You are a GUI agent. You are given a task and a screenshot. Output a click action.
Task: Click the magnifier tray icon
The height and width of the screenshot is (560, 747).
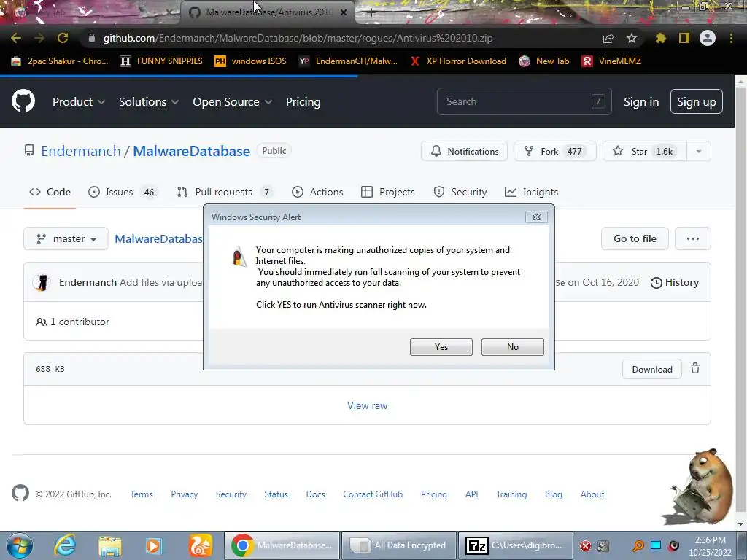coord(638,545)
